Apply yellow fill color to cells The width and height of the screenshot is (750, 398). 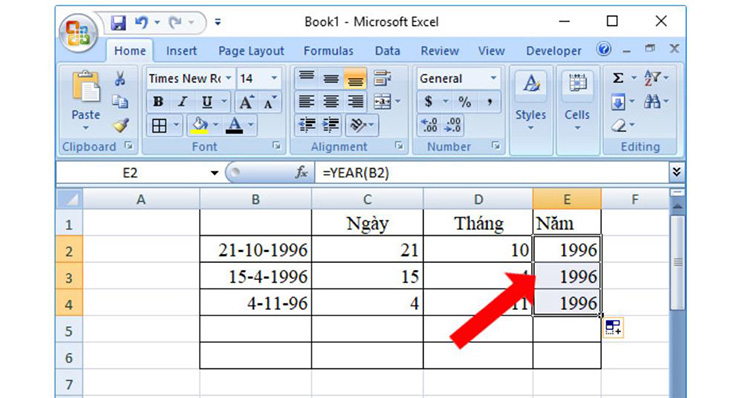[x=199, y=125]
